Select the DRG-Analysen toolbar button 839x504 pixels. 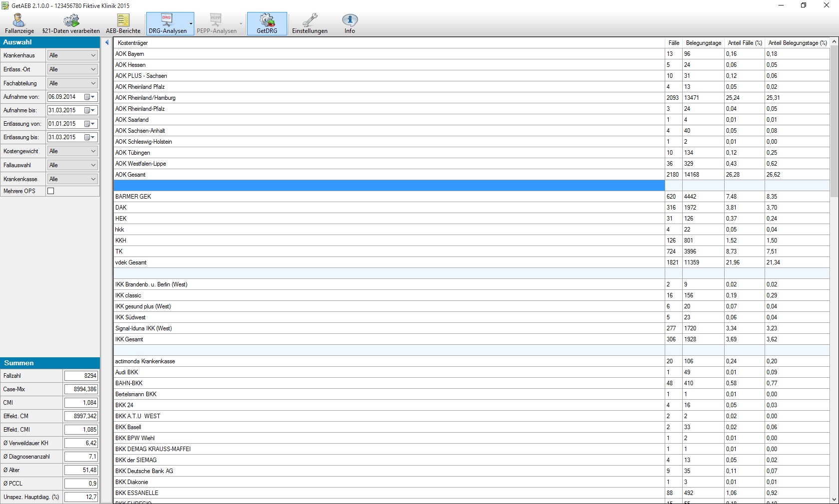coord(167,24)
